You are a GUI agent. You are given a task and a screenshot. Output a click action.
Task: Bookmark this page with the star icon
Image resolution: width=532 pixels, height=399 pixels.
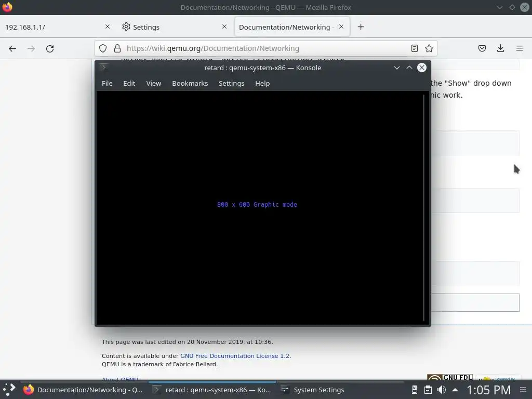point(429,48)
